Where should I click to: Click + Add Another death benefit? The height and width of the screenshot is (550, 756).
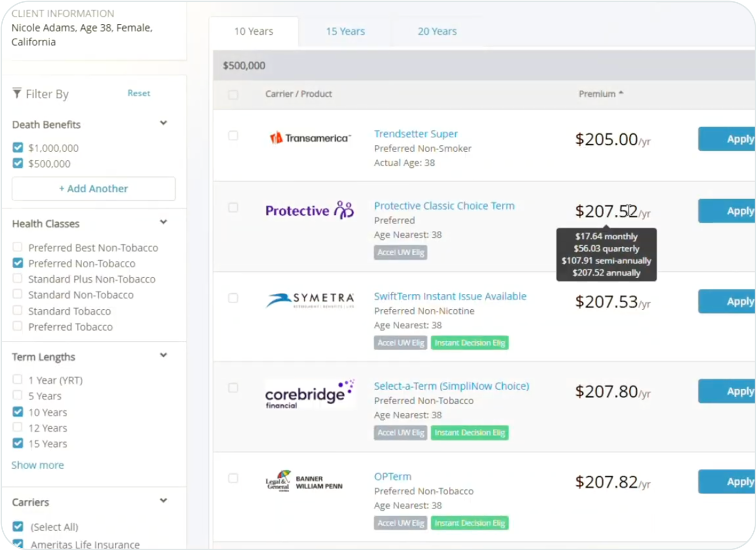click(94, 189)
